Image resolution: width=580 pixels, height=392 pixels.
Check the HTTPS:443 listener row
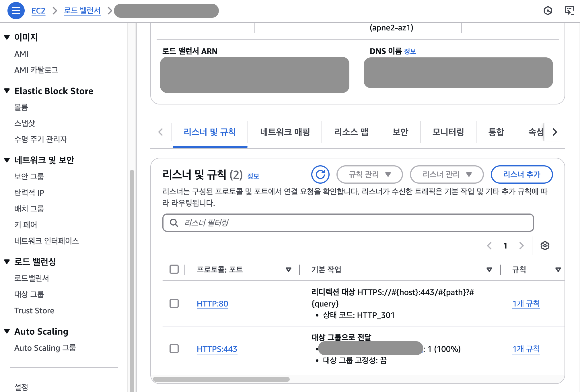point(174,349)
